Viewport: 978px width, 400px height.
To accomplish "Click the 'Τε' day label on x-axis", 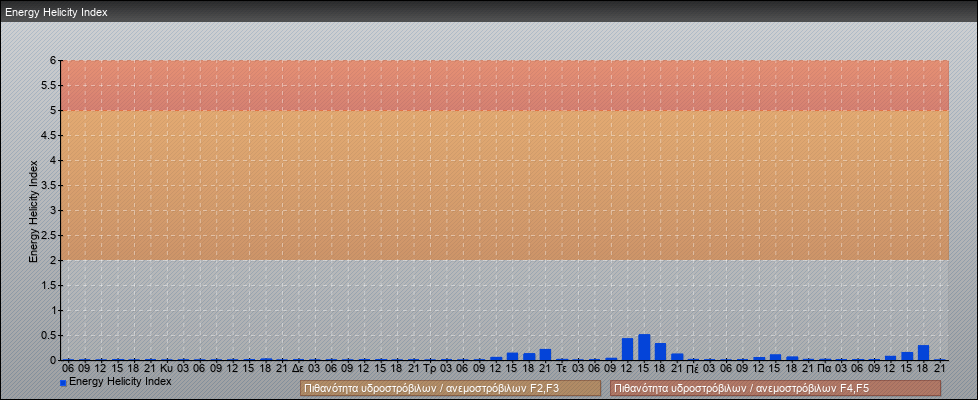I will click(561, 368).
